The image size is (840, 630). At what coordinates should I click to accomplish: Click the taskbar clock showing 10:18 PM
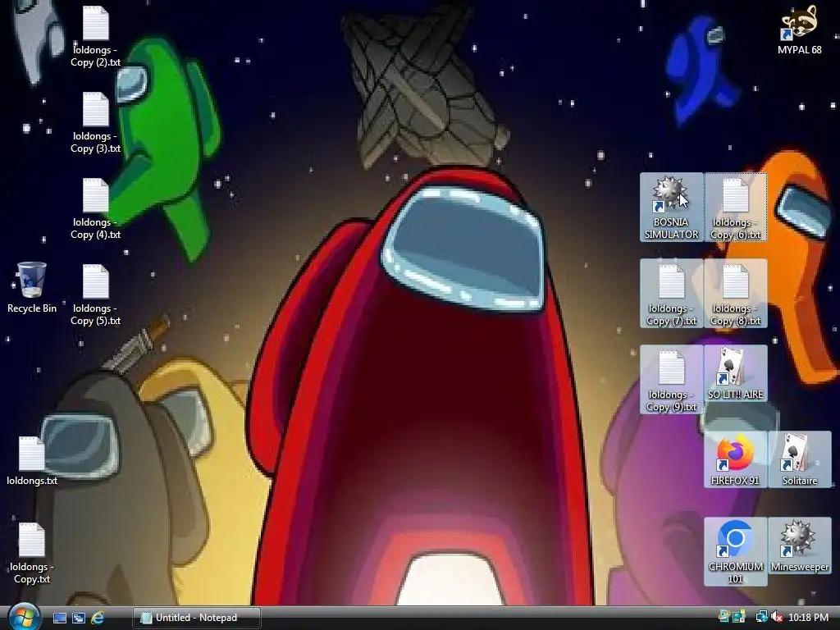(808, 618)
